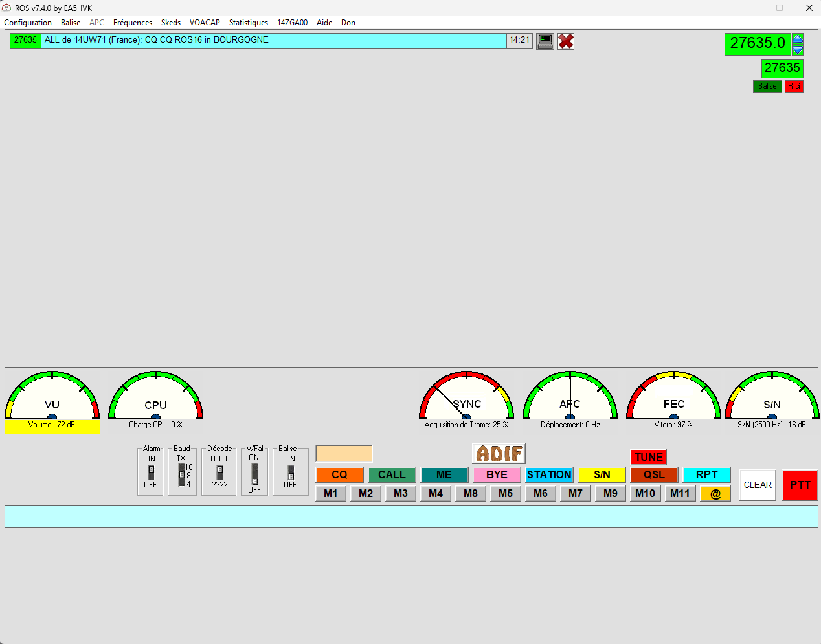This screenshot has height=644, width=821.
Task: Open the Configuration menu
Action: 28,23
